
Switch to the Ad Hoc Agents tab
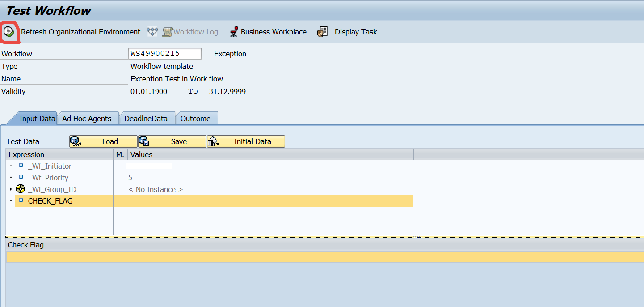tap(87, 119)
